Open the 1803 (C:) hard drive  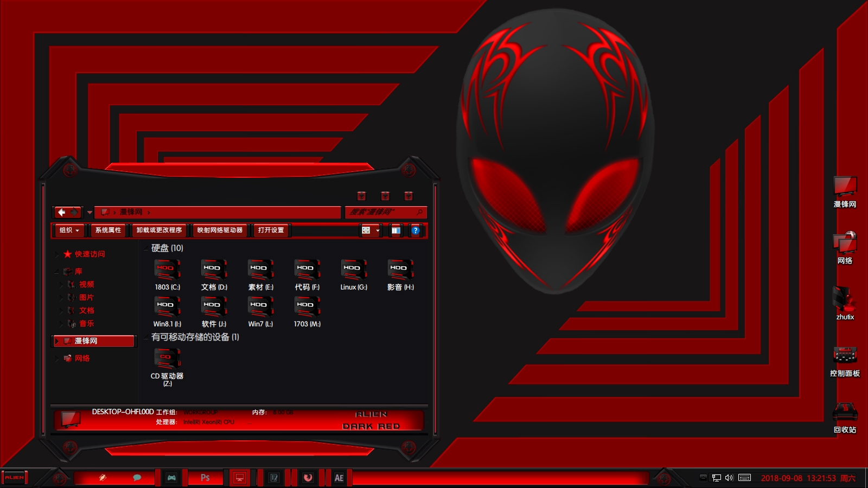click(167, 275)
